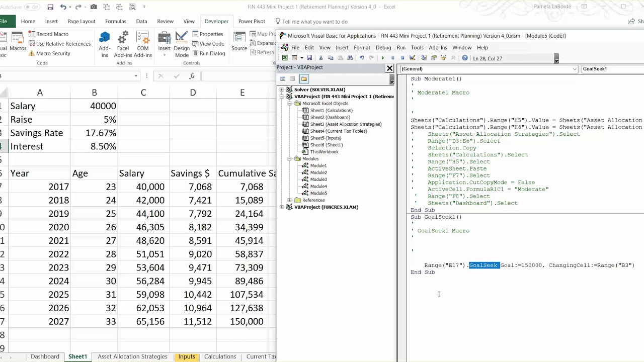This screenshot has height=362, width=644.
Task: Click column header D in the worksheet
Action: click(193, 93)
